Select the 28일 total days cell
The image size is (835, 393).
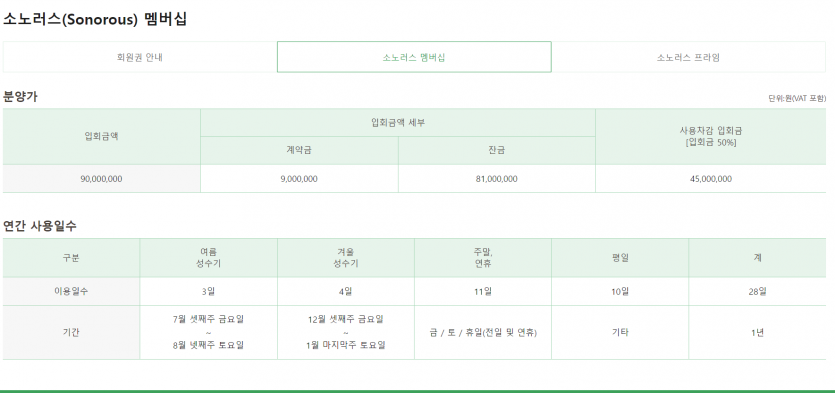[757, 291]
